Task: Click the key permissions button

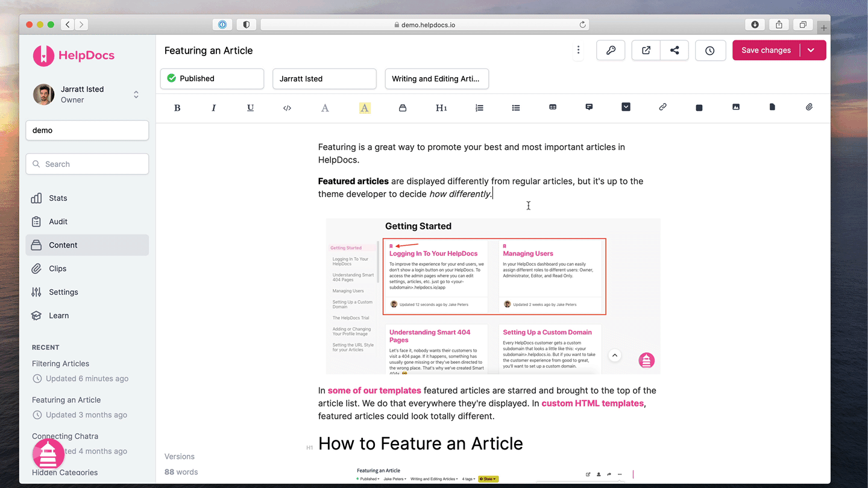Action: click(x=611, y=51)
